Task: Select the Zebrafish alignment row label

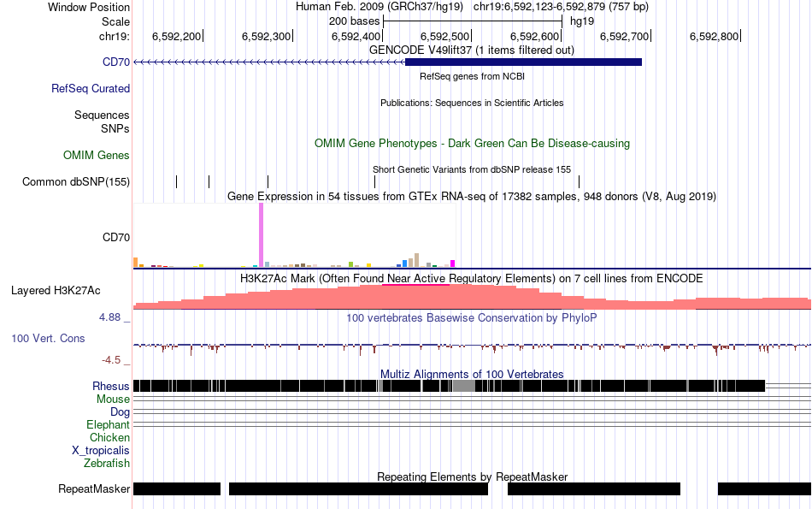Action: pos(107,464)
